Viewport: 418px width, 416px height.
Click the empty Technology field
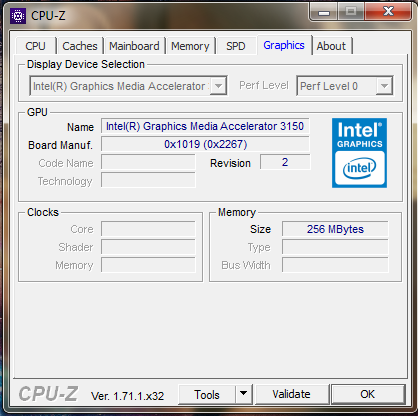tap(148, 180)
